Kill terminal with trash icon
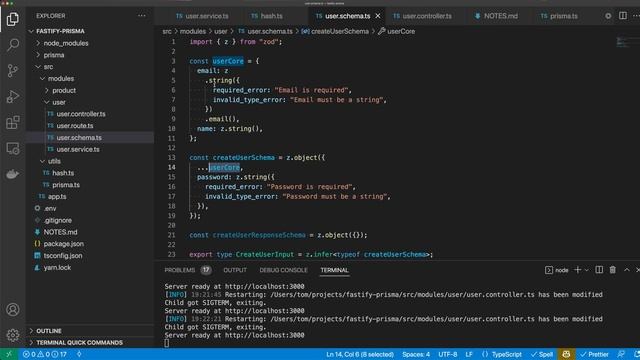 (613, 270)
